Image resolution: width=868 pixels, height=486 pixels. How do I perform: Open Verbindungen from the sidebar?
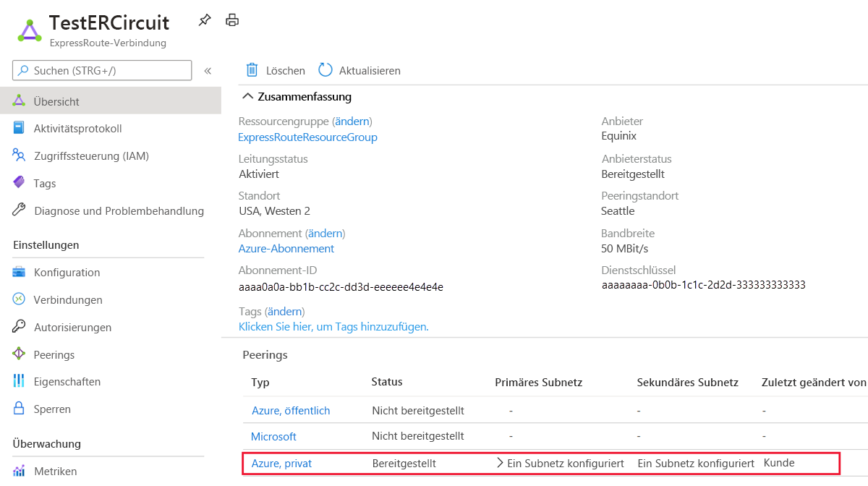tap(68, 300)
